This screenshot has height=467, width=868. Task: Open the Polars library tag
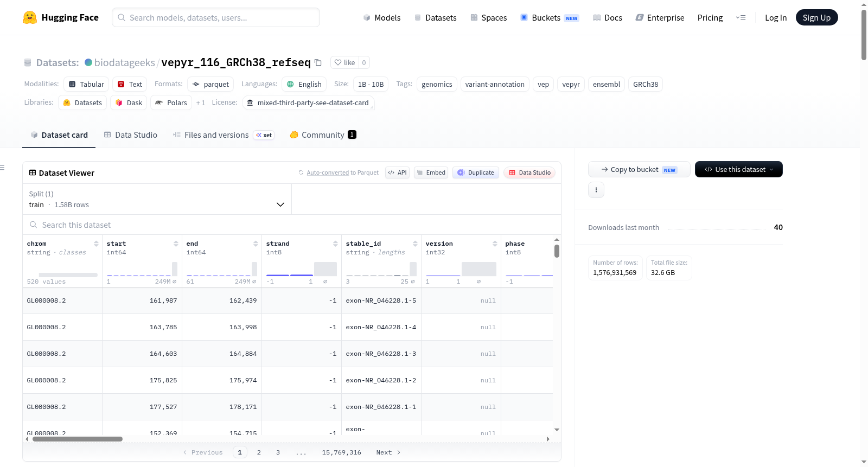tap(171, 103)
